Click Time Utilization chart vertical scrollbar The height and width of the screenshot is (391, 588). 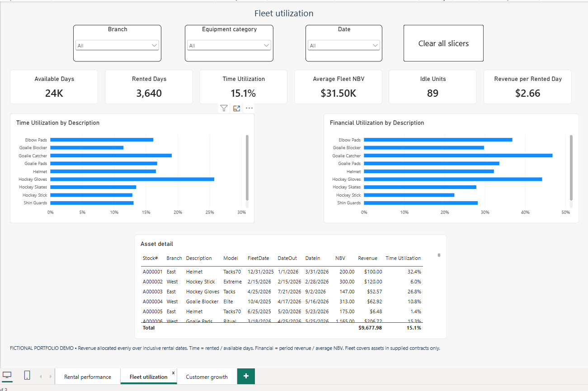pyautogui.click(x=247, y=167)
